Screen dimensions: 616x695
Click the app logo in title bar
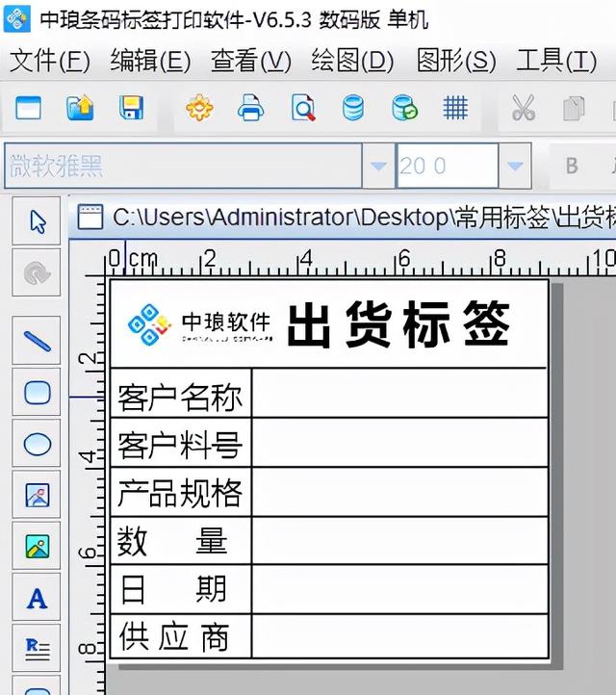[16, 18]
